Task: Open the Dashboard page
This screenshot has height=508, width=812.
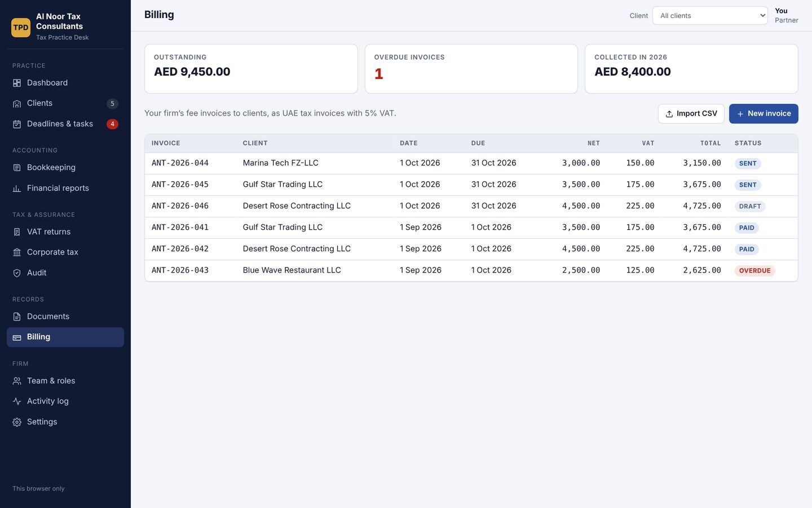Action: tap(65, 83)
